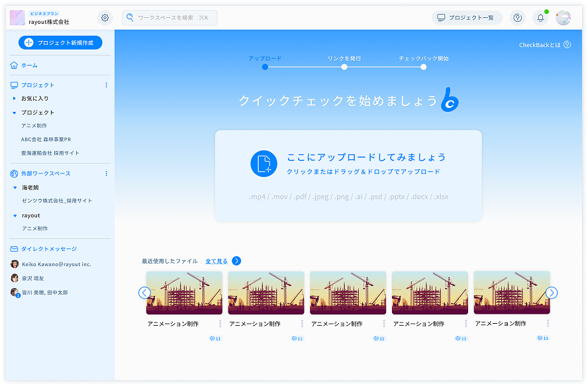Collapse the 海老関 workspace node

15,187
